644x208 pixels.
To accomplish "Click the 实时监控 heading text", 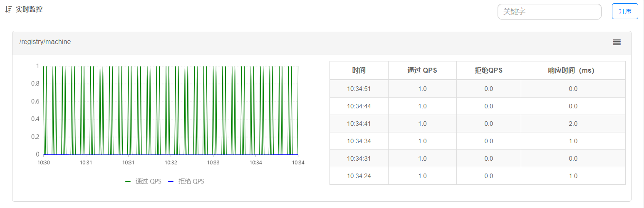I will point(29,9).
